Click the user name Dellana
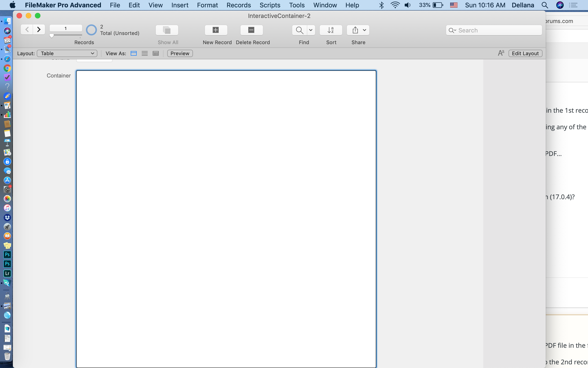 pos(523,5)
